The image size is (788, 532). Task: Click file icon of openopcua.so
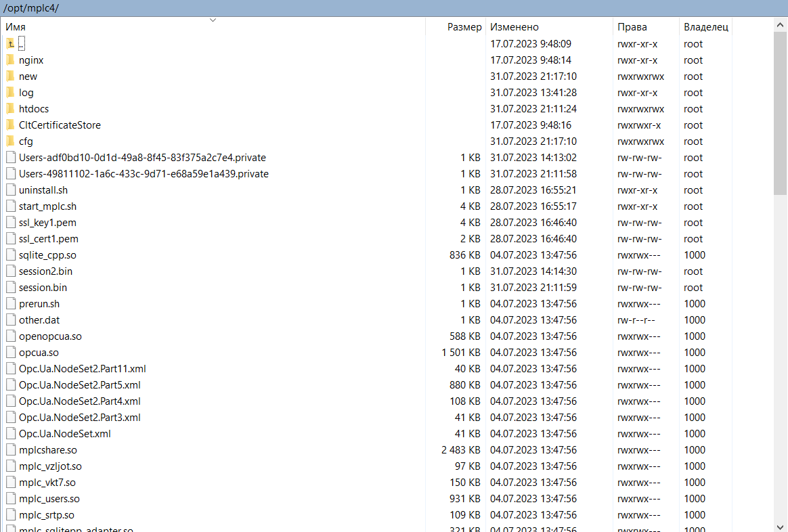click(11, 336)
